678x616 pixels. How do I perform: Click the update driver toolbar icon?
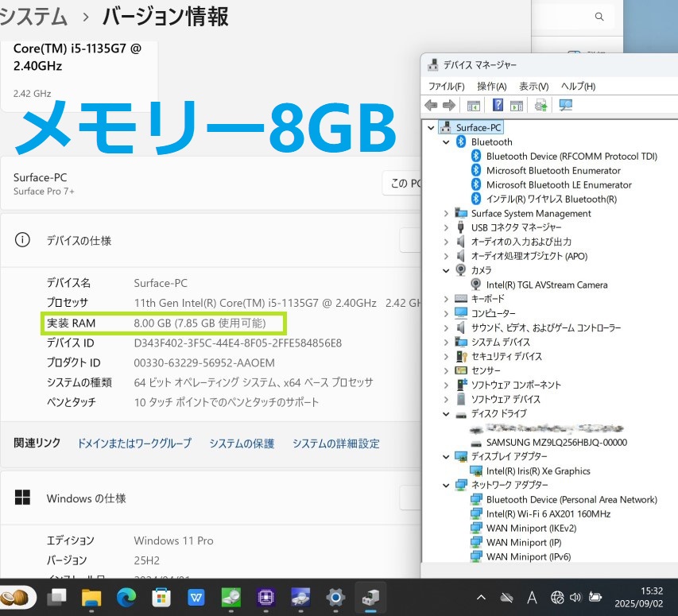(541, 105)
